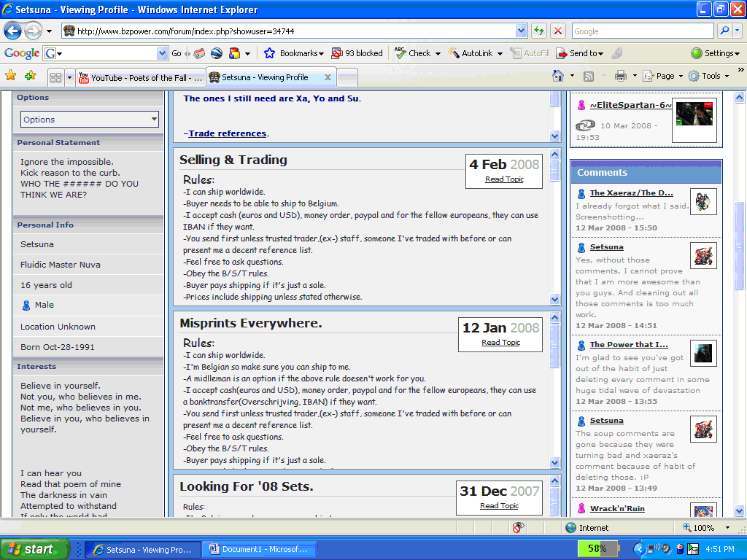This screenshot has width=747, height=560.
Task: Switch to the YouTube Poets of the Fall tab
Action: tap(141, 77)
